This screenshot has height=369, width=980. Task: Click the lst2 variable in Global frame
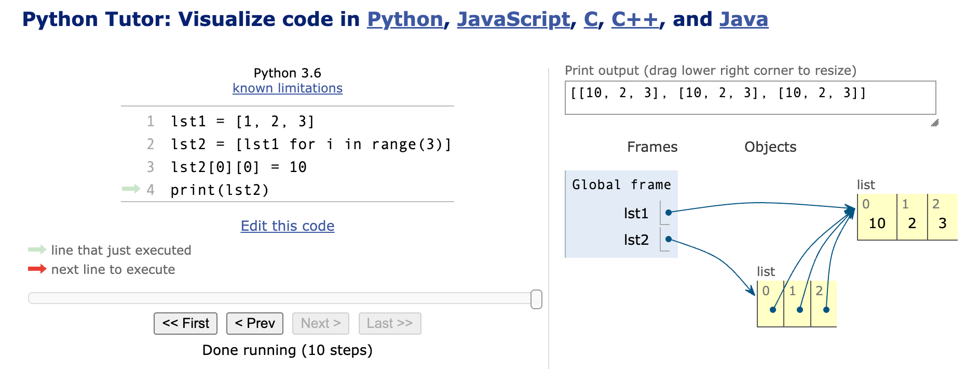[x=636, y=240]
